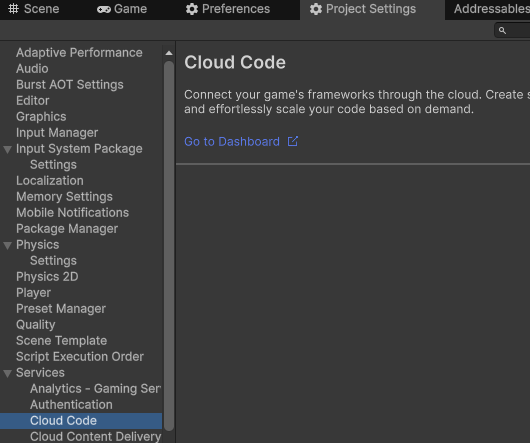
Task: Open the Go to Dashboard link
Action: tap(232, 142)
